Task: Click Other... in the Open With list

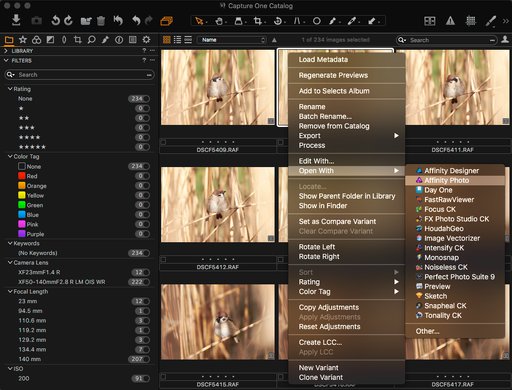Action: point(427,331)
